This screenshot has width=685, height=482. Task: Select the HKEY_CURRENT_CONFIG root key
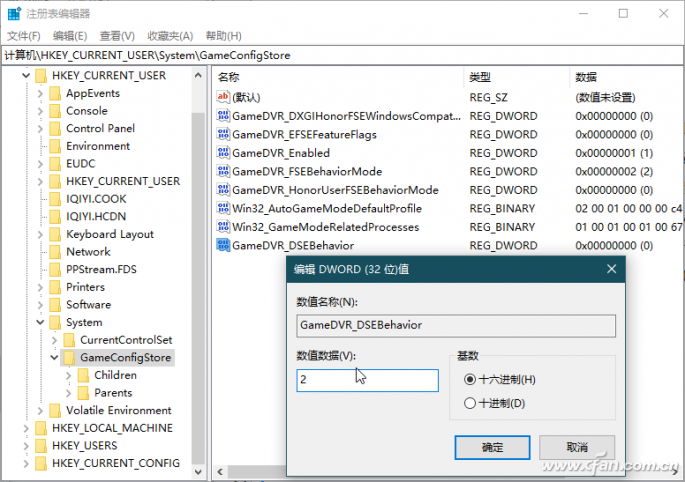pyautogui.click(x=116, y=463)
